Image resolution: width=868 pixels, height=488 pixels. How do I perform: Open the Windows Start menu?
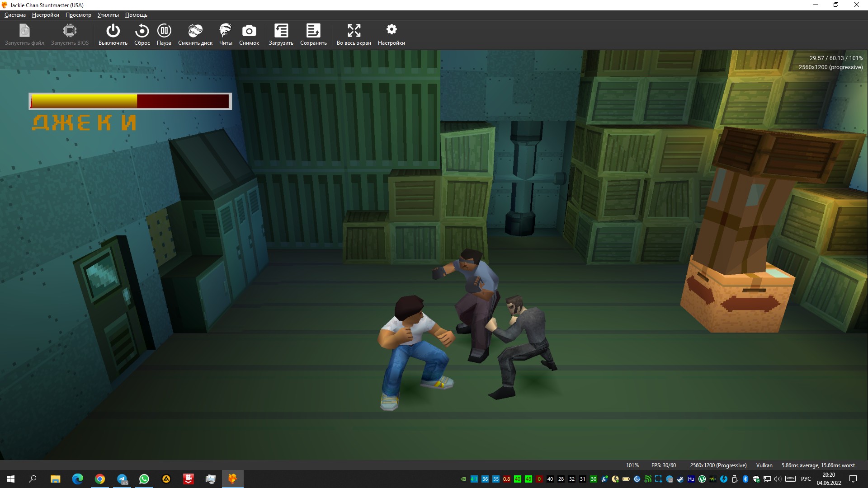pos(11,479)
